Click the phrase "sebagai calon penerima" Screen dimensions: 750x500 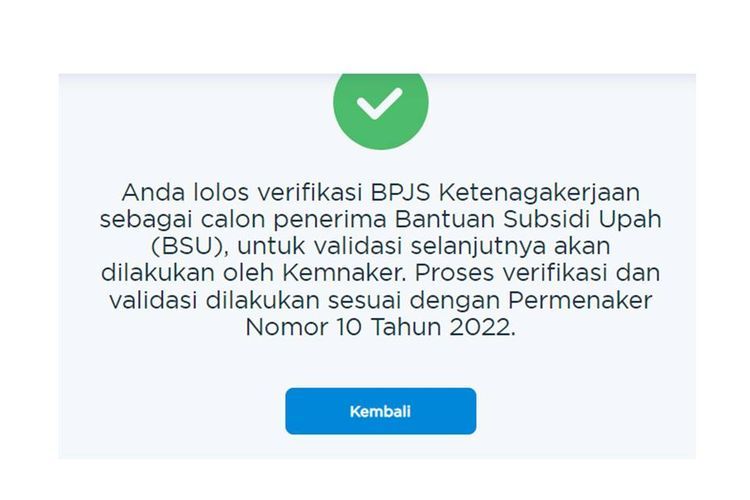[243, 220]
